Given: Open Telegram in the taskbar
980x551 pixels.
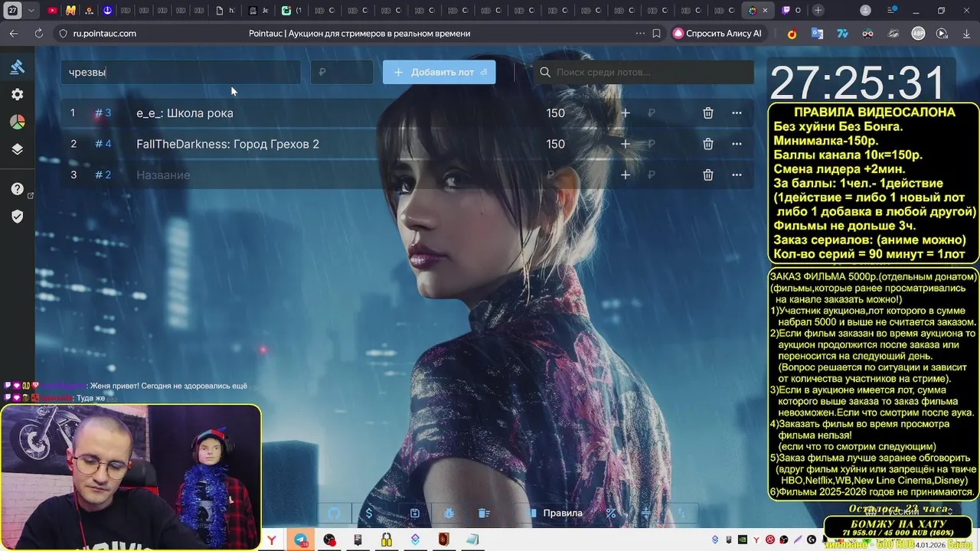Looking at the screenshot, I should (300, 540).
